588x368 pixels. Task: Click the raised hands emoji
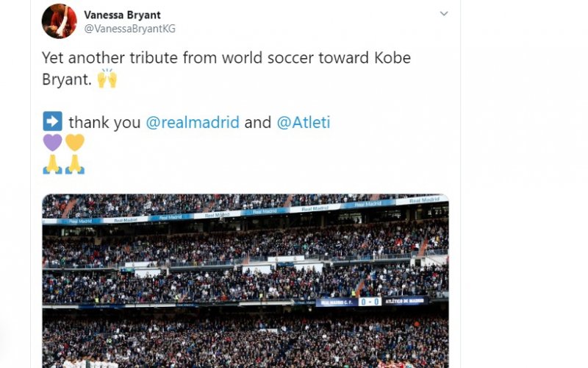[x=107, y=79]
